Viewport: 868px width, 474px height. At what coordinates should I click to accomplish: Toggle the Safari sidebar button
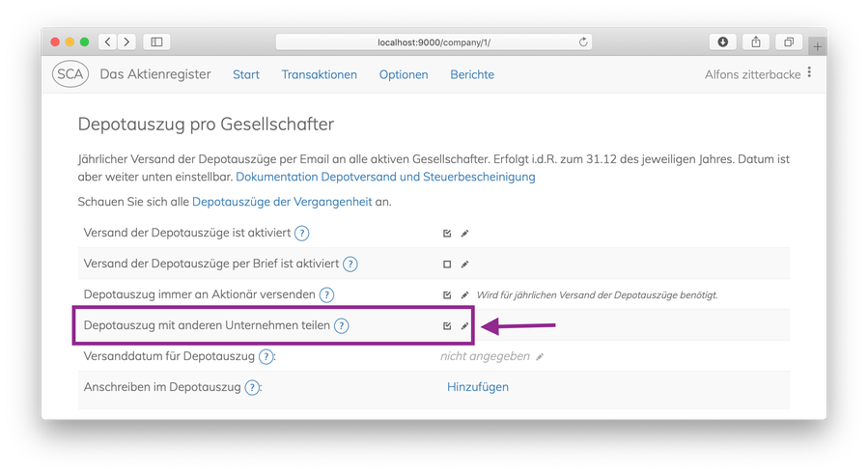pos(156,42)
